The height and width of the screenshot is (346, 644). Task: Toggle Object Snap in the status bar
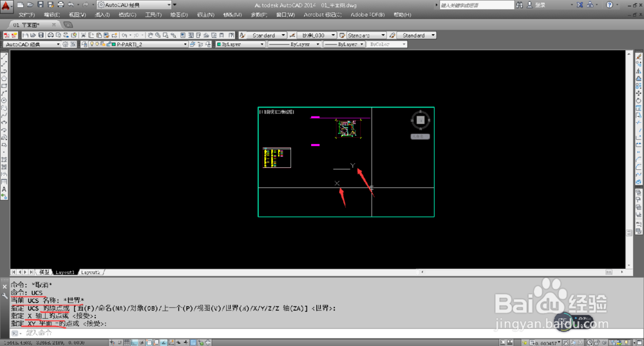pos(149,342)
